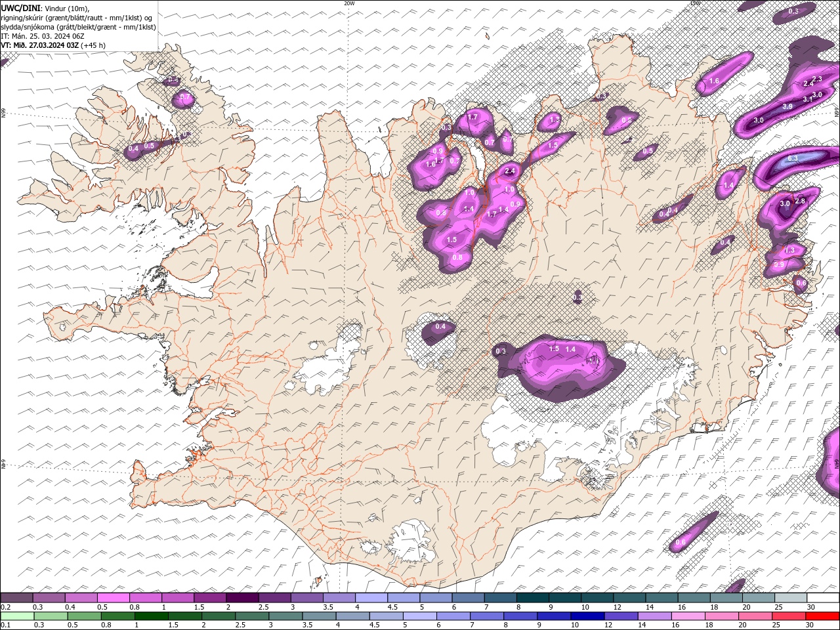840x630 pixels.
Task: Click the 16–18 light pink rain legend swatch
Action: pyautogui.click(x=688, y=616)
